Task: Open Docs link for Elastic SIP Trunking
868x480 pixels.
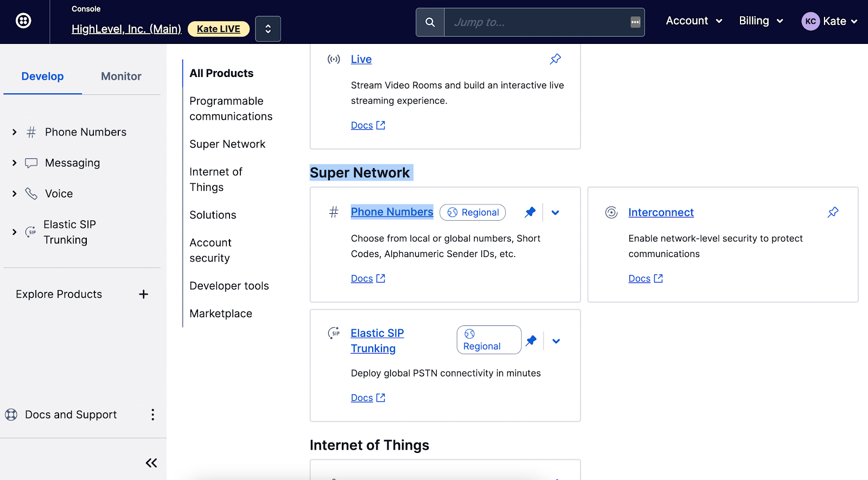Action: 368,398
